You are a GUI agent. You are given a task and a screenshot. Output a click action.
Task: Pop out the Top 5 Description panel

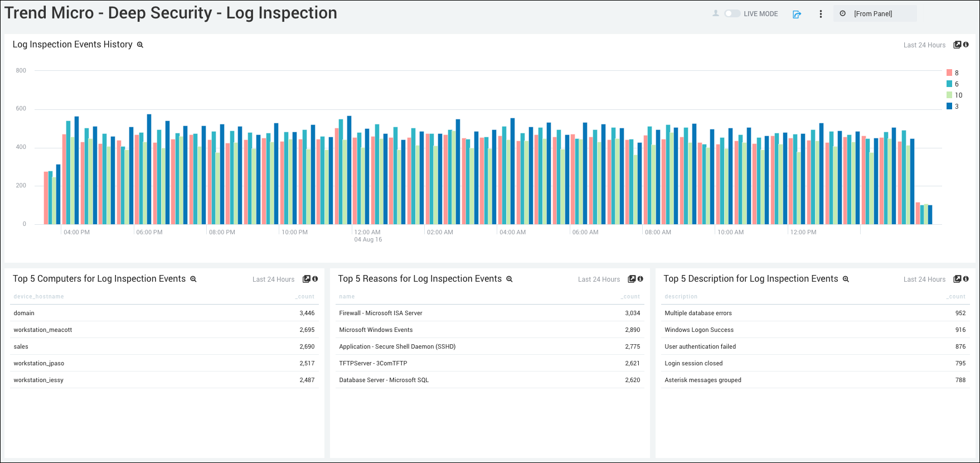957,279
